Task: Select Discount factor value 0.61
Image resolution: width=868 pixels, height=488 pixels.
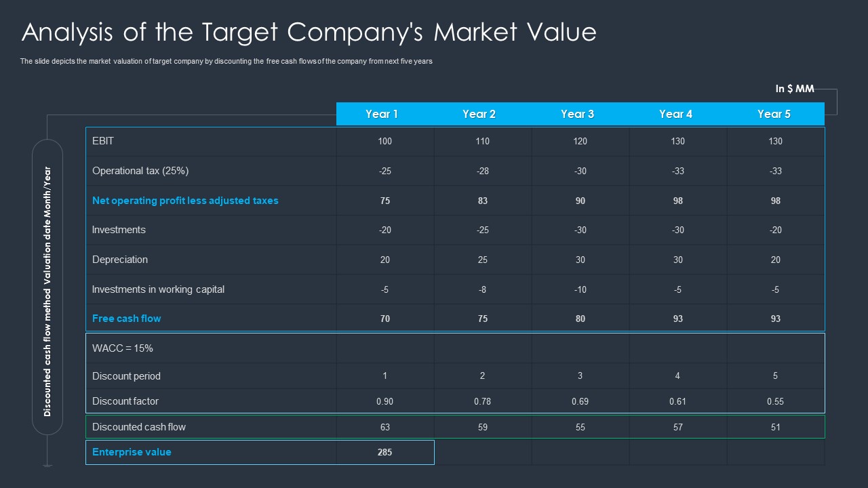Action: tap(677, 401)
